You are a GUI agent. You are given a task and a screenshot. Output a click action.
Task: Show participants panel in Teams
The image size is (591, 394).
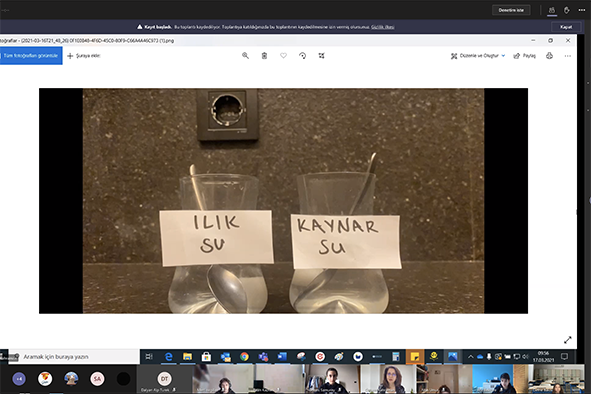[x=552, y=10]
